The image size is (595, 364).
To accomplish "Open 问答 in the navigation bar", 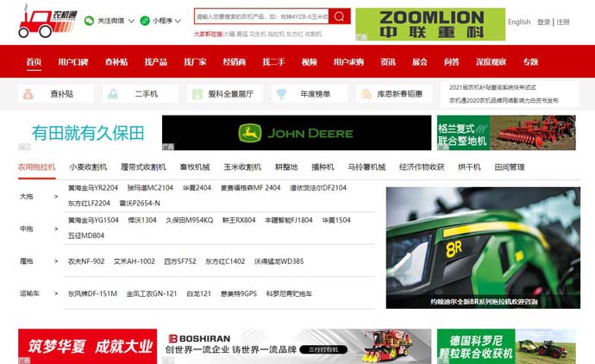I will pyautogui.click(x=452, y=62).
